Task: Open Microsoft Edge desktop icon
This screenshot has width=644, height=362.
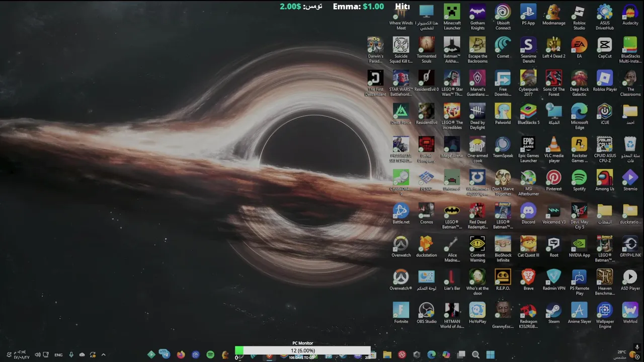Action: click(x=579, y=117)
